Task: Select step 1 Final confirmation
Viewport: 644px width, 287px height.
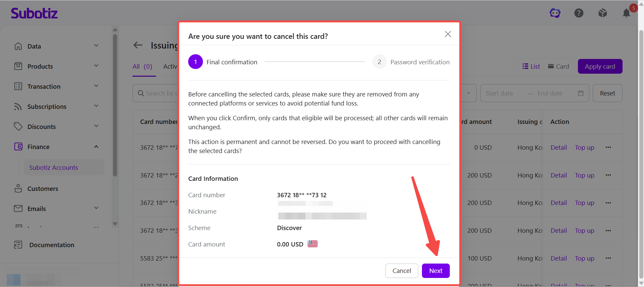Action: 223,62
